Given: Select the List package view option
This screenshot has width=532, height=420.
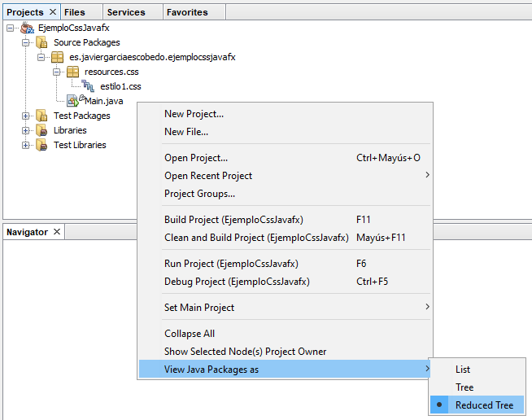Looking at the screenshot, I should click(463, 370).
